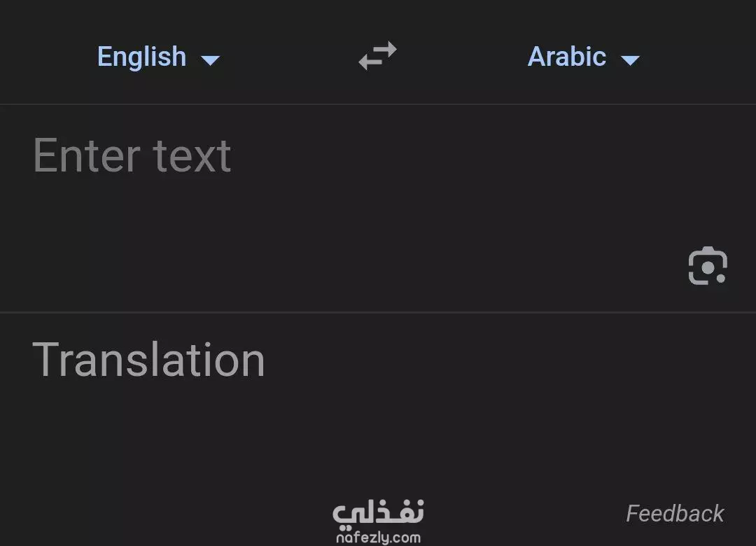Image resolution: width=756 pixels, height=546 pixels.
Task: Send feedback via the Feedback link
Action: click(674, 513)
